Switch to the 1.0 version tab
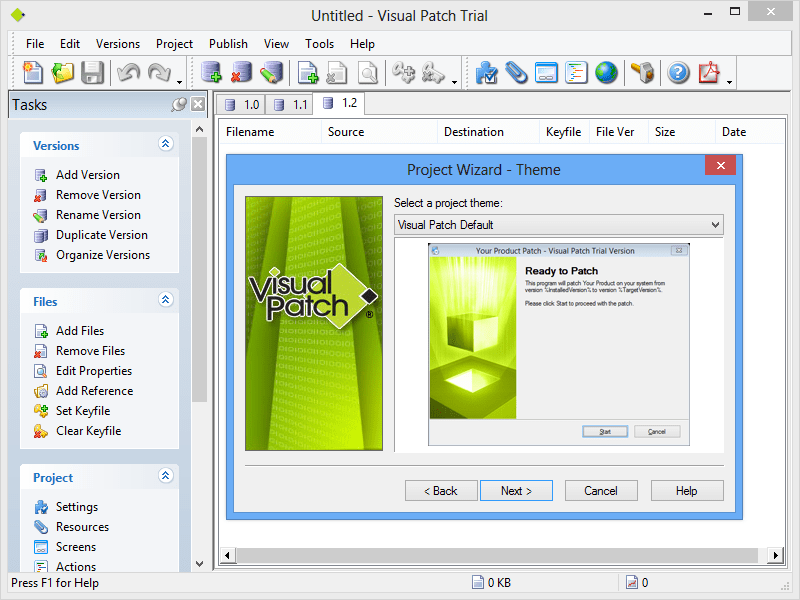Viewport: 800px width, 600px height. 241,104
